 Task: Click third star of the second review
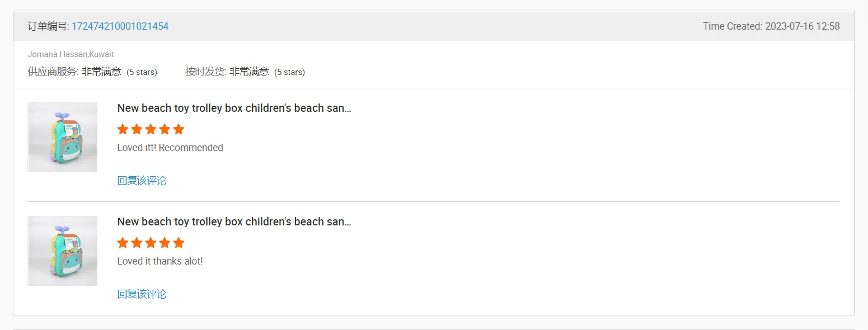[151, 243]
